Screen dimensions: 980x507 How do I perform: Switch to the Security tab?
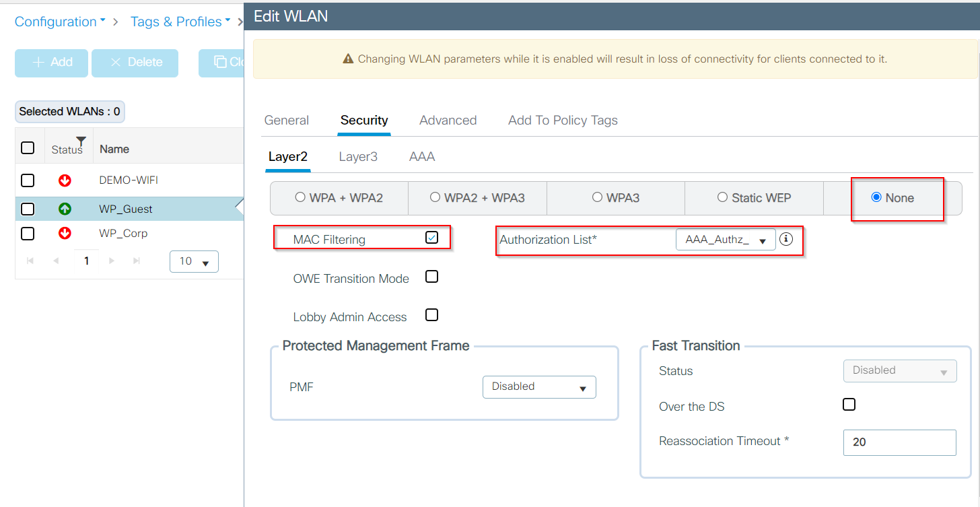pyautogui.click(x=364, y=121)
